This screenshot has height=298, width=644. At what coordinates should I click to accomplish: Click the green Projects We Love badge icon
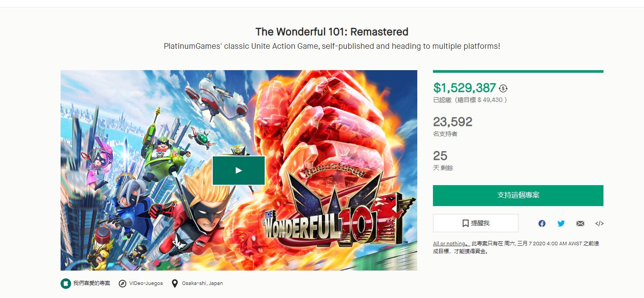pos(65,284)
